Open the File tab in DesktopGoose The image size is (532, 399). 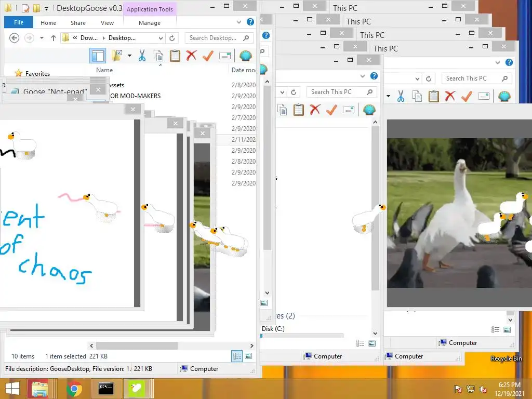(x=19, y=22)
